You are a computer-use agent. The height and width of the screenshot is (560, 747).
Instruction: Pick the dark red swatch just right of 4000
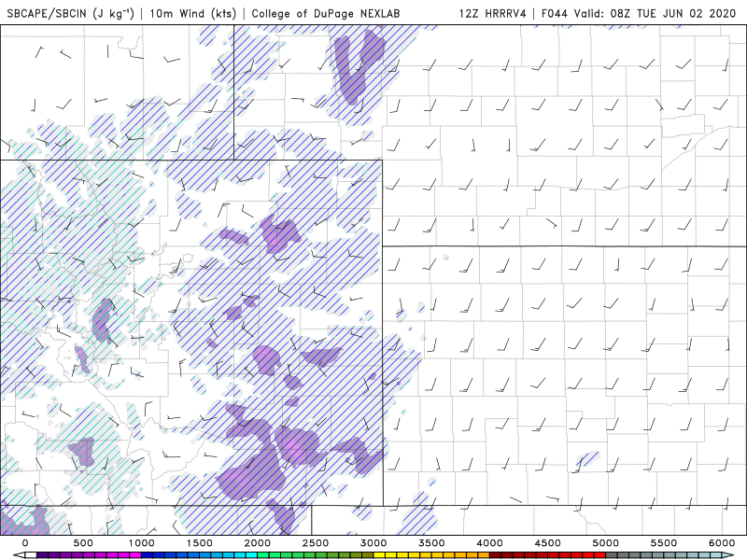496,555
